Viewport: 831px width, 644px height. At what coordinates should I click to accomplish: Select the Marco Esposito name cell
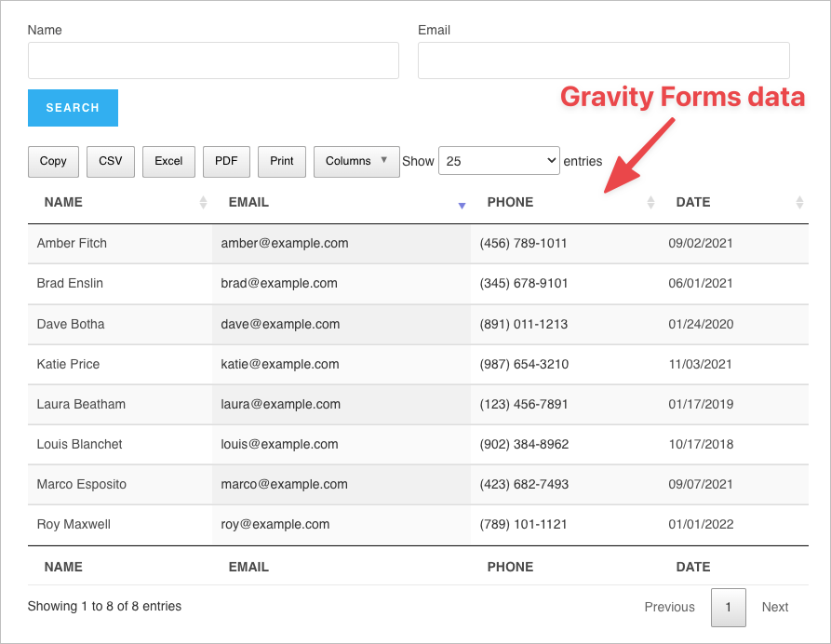pyautogui.click(x=120, y=485)
